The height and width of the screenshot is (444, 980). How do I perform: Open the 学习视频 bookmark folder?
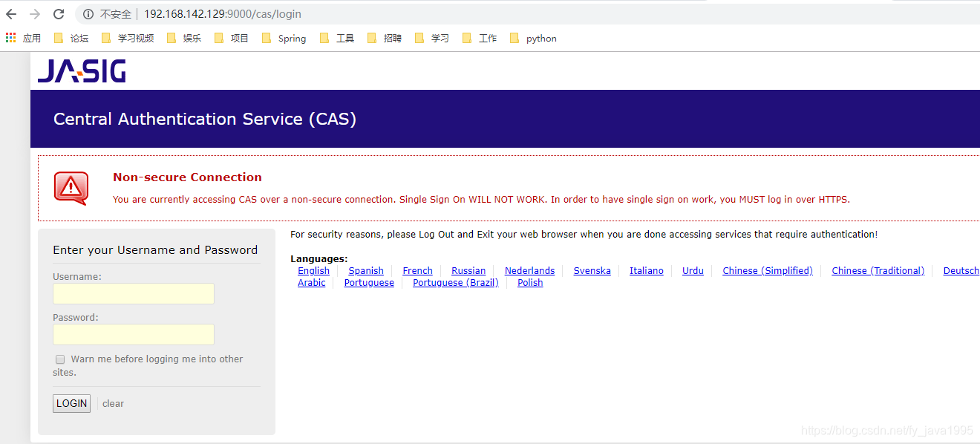[x=128, y=38]
